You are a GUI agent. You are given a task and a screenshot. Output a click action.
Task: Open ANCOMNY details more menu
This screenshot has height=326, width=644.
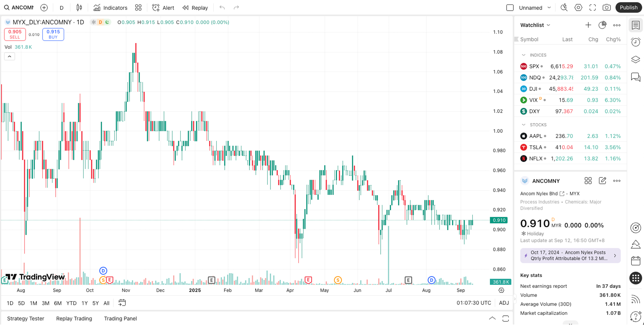(x=617, y=181)
